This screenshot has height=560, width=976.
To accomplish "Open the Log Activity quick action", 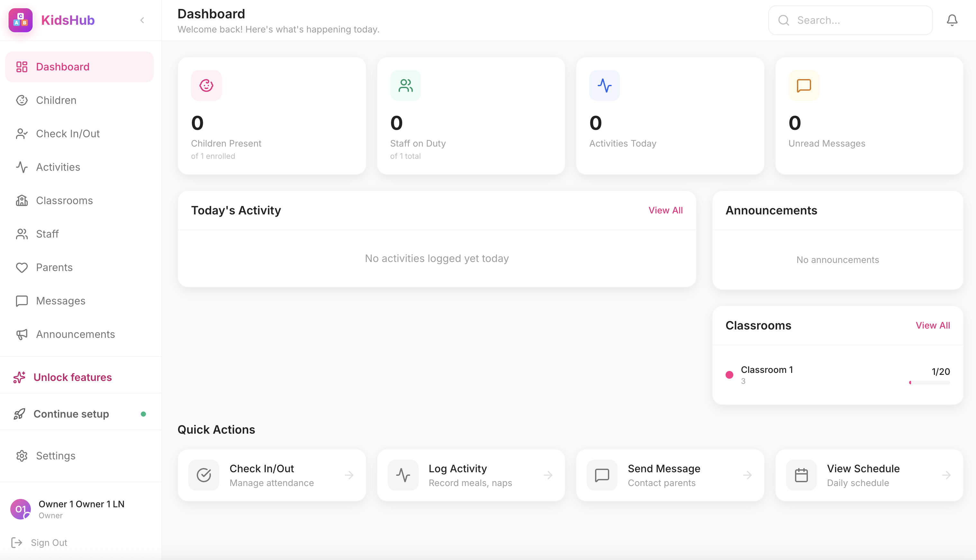I will click(x=471, y=475).
